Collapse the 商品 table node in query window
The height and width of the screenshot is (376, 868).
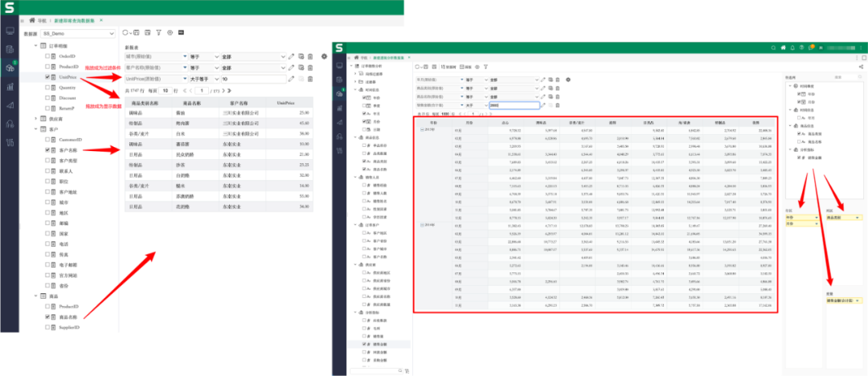click(36, 296)
